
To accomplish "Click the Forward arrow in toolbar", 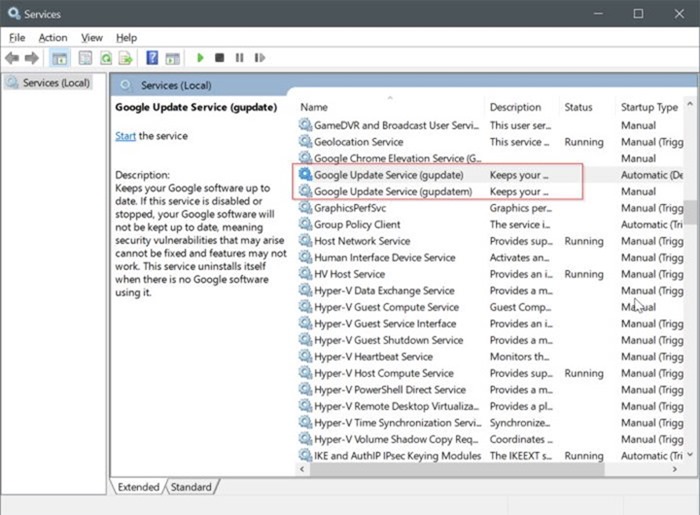I will coord(32,58).
